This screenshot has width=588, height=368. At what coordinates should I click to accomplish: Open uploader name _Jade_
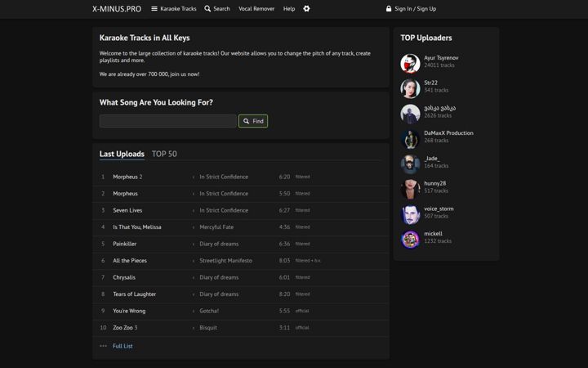pyautogui.click(x=432, y=159)
